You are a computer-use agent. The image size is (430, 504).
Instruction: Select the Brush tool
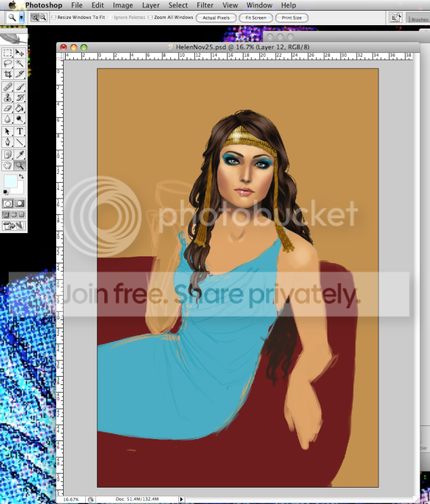20,87
